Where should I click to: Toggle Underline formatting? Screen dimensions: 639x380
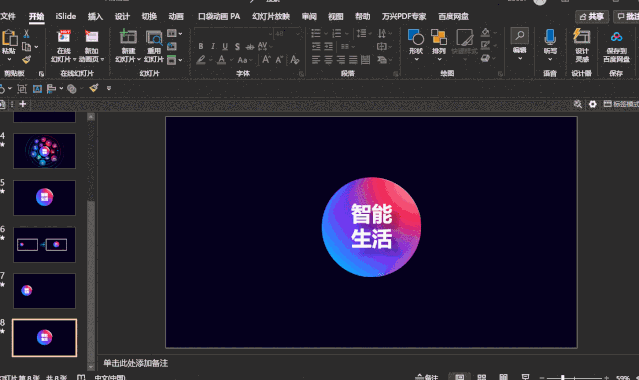coord(225,47)
